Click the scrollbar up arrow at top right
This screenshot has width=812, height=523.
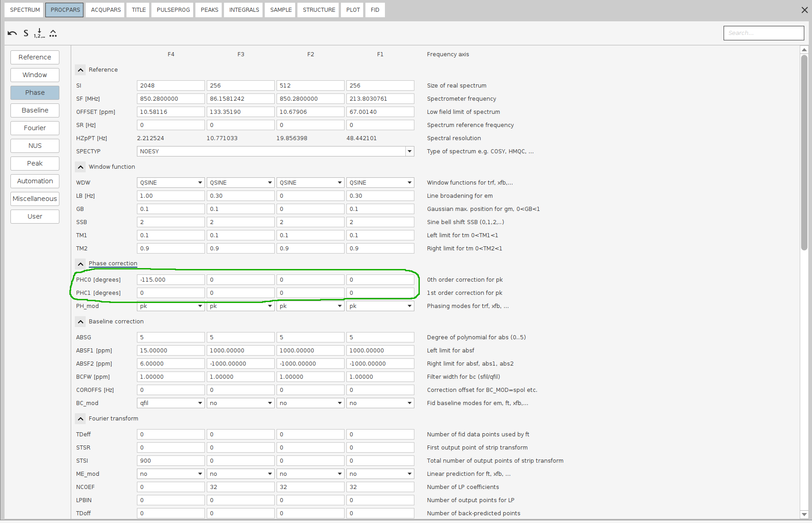(x=804, y=50)
